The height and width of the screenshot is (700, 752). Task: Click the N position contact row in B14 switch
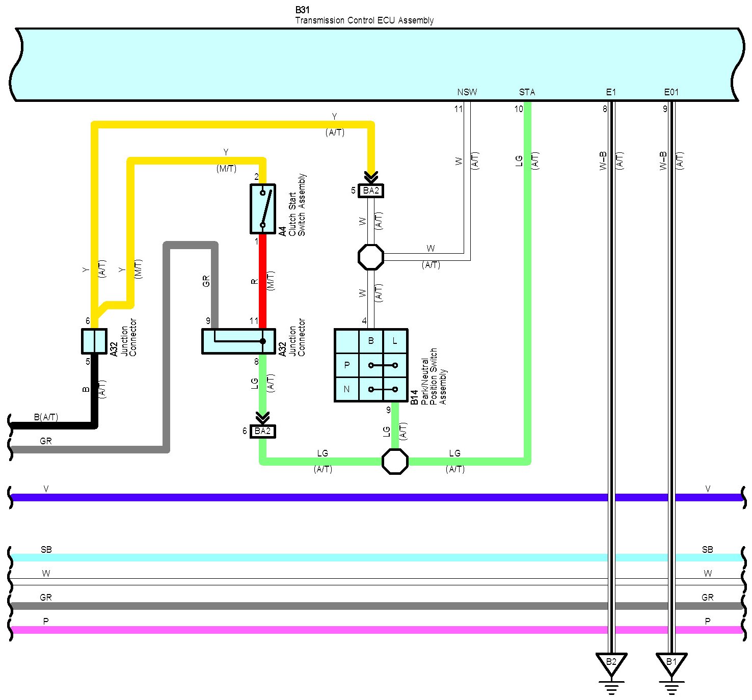click(383, 389)
